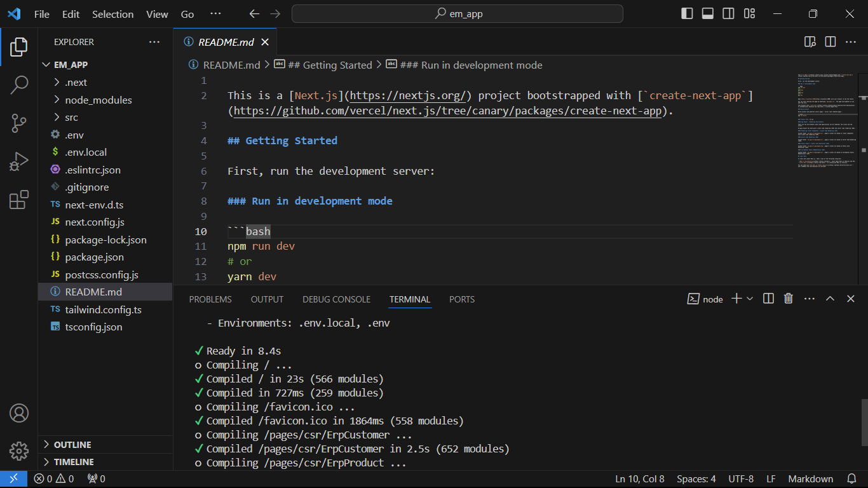Switch to the OUTPUT tab
Viewport: 868px width, 488px height.
point(267,299)
